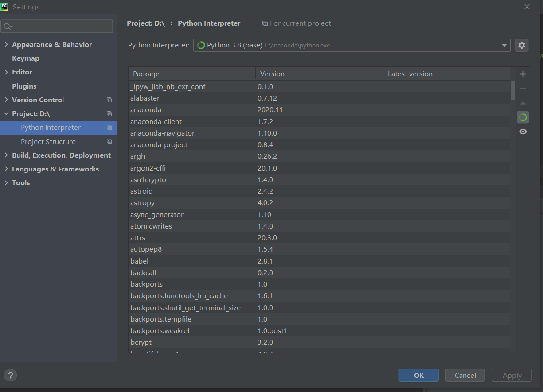This screenshot has height=392, width=543.
Task: Select the atomicwrites package row
Action: [319, 226]
